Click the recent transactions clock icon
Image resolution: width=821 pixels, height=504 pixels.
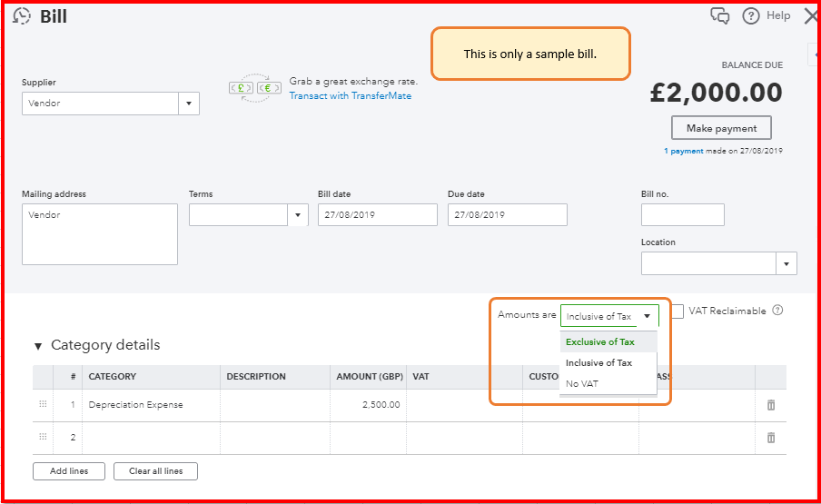pos(22,16)
